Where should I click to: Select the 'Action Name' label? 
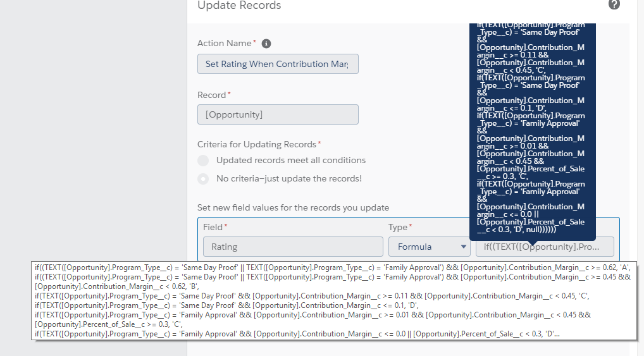[x=224, y=43]
